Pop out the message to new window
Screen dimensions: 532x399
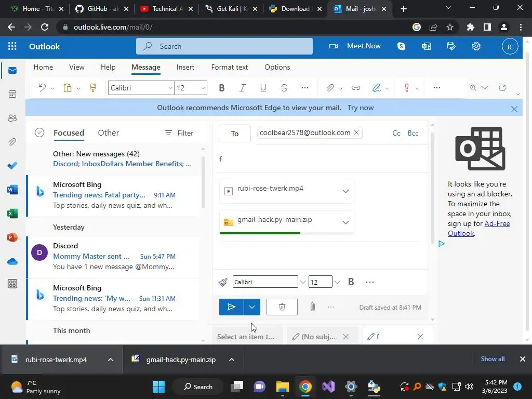[x=502, y=88]
